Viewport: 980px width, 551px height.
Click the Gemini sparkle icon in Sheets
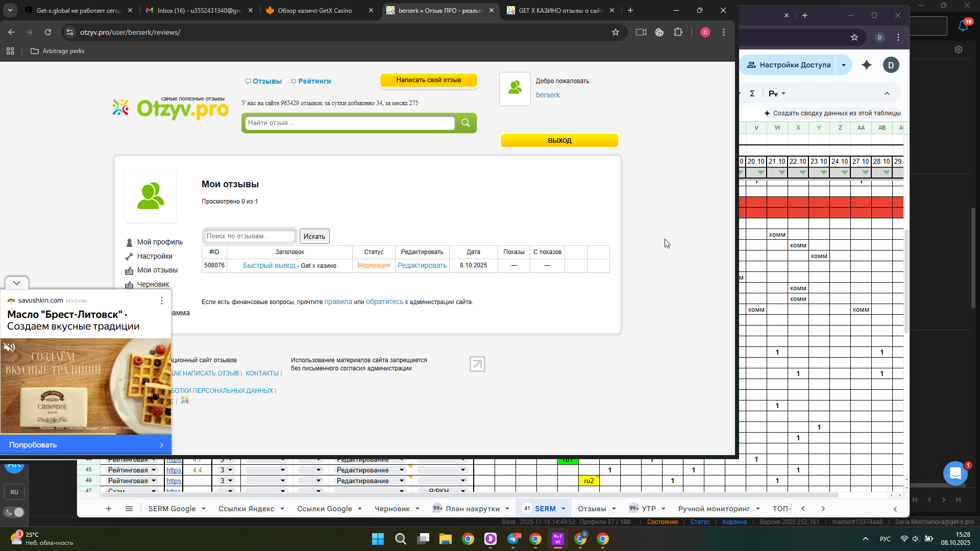point(867,65)
